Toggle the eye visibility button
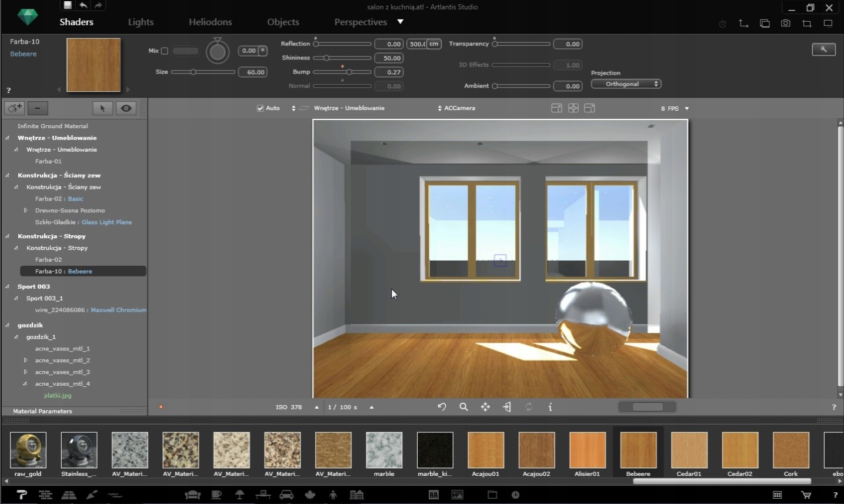This screenshot has height=504, width=844. click(x=126, y=108)
